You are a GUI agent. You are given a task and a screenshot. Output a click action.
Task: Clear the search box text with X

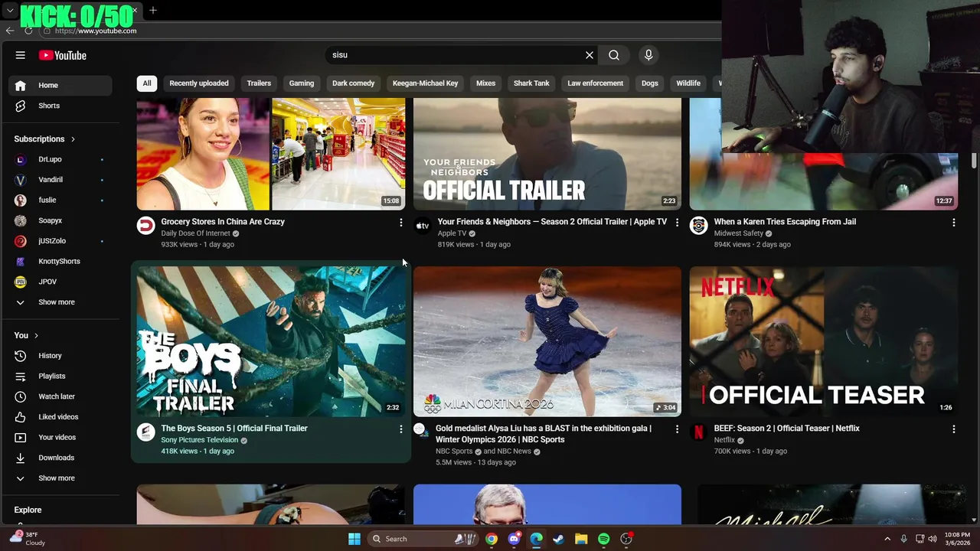[x=590, y=55]
